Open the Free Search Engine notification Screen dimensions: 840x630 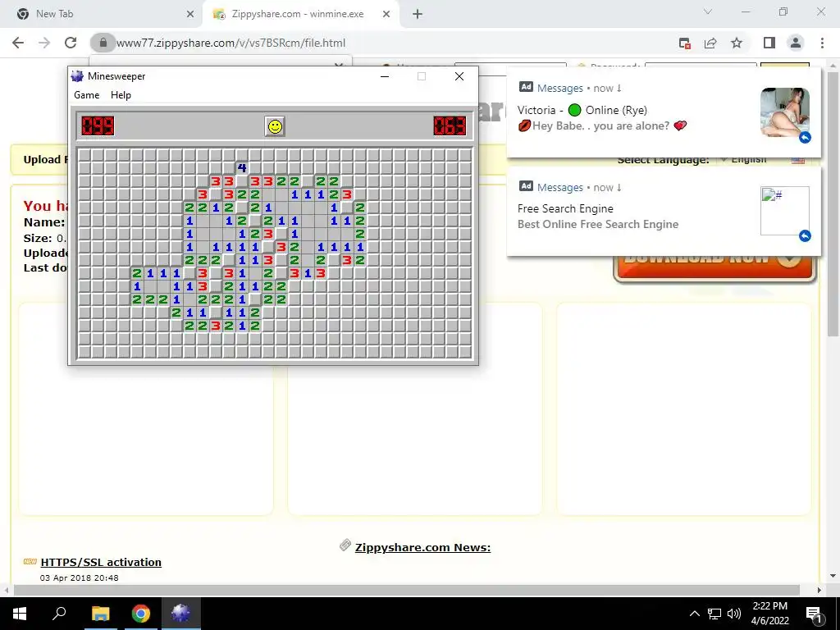[664, 212]
